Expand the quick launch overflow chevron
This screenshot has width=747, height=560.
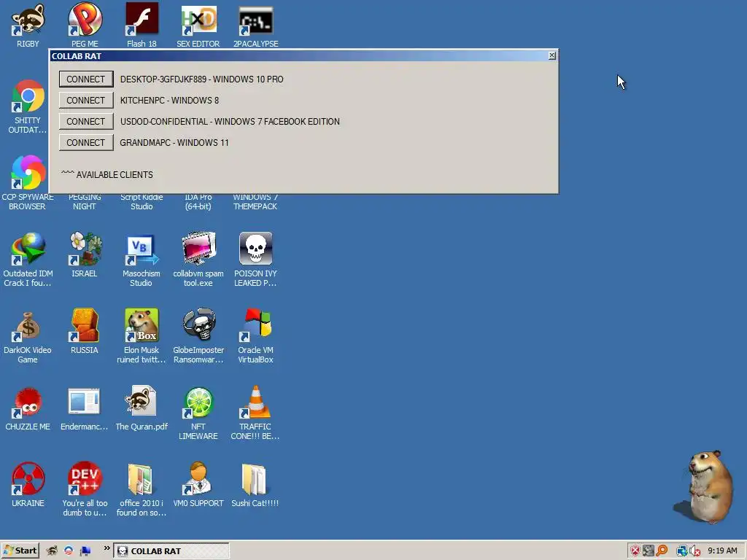pos(107,548)
